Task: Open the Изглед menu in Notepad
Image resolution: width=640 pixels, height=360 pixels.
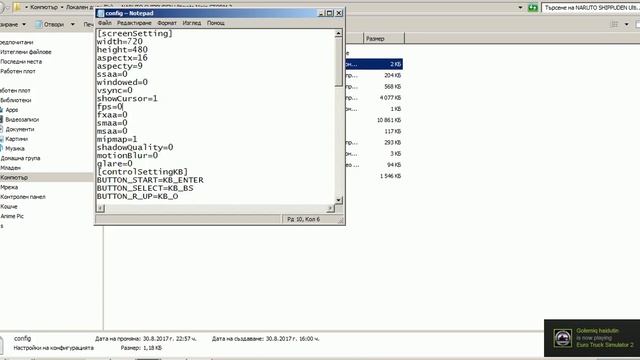Action: pos(191,23)
